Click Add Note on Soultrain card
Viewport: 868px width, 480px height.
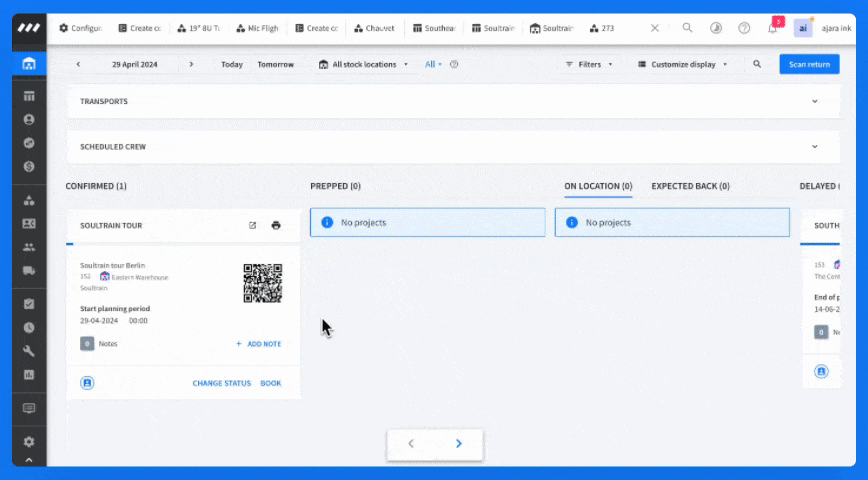coord(259,344)
